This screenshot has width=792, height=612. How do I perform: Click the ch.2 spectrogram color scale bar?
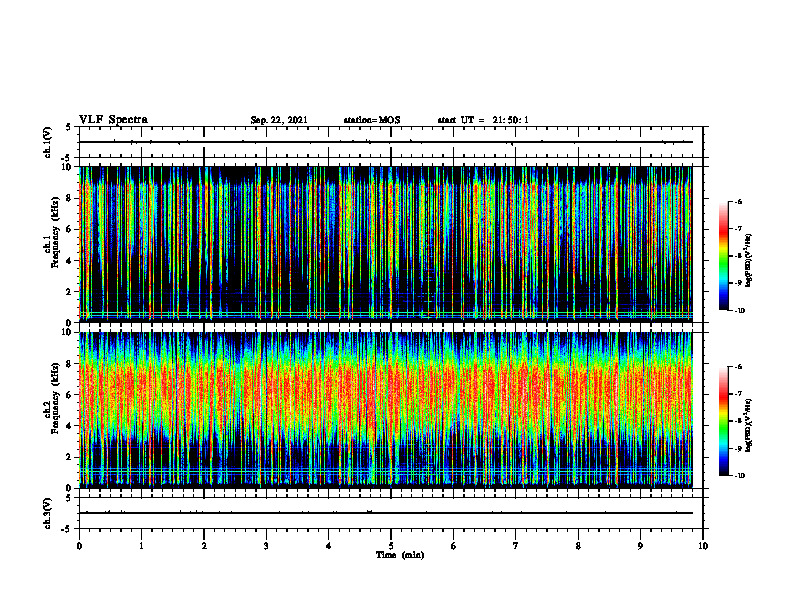pos(723,421)
